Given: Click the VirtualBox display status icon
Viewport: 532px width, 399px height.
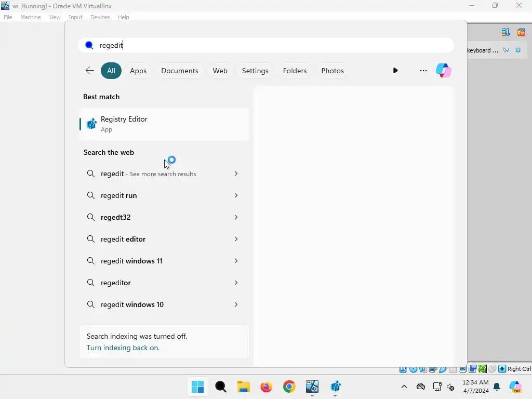Looking at the screenshot, I should [x=462, y=369].
